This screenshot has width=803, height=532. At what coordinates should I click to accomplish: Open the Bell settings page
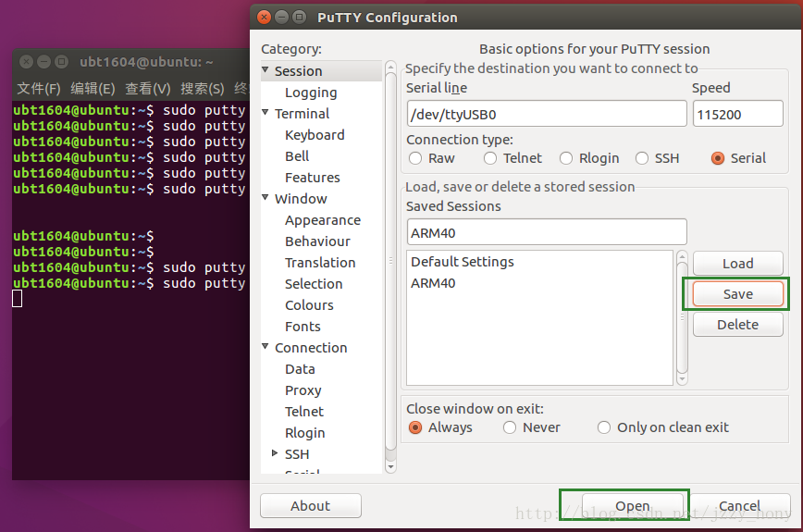click(x=297, y=156)
